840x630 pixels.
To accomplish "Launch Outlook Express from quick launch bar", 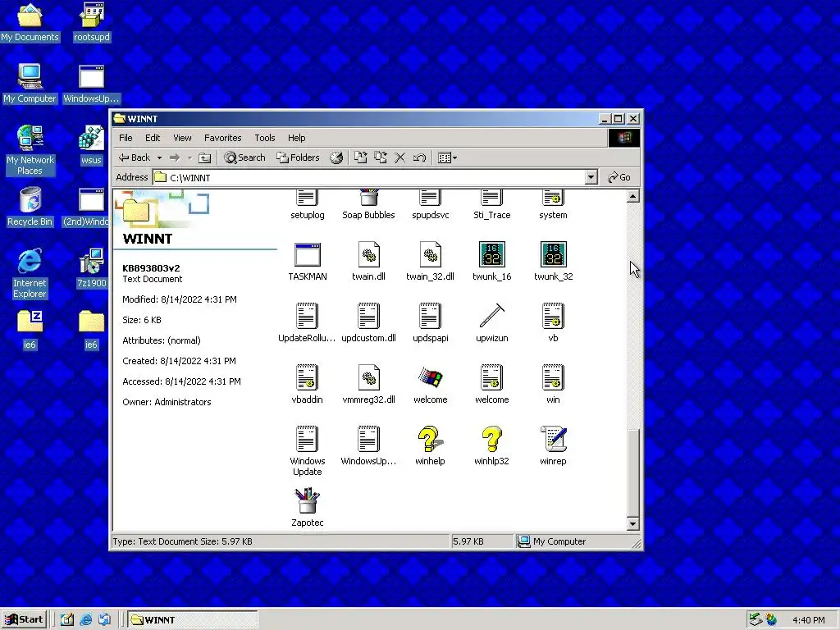I will pos(104,620).
